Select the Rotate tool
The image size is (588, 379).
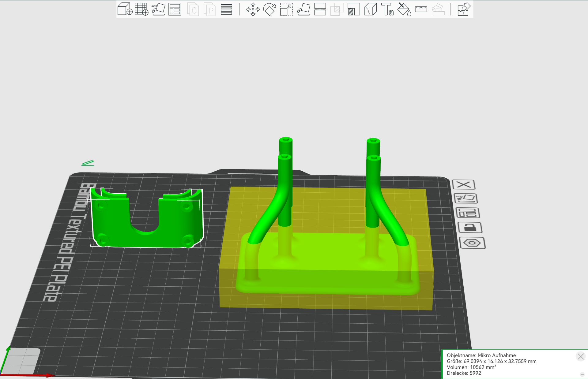pos(270,9)
